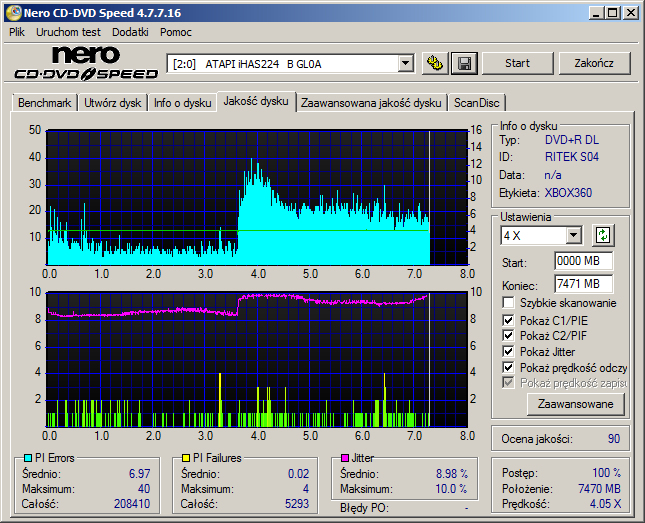Switch to the Info o dysku tab
The image size is (645, 523).
pyautogui.click(x=183, y=103)
